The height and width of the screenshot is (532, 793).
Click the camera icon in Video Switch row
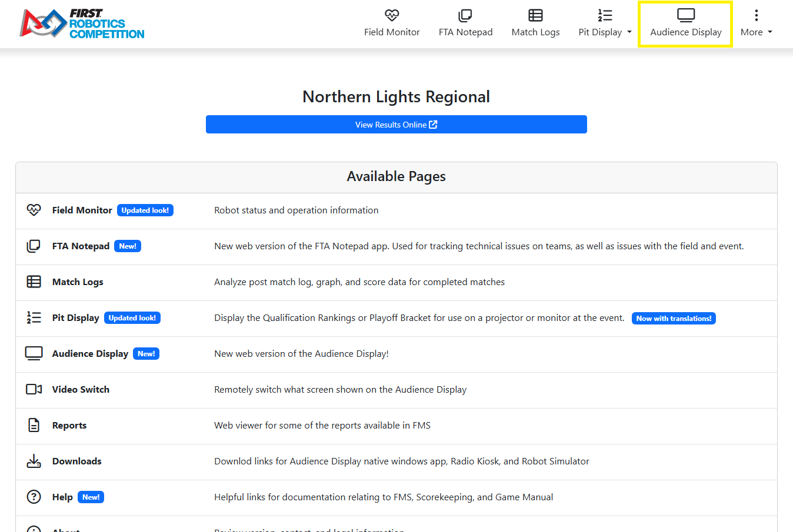[x=34, y=389]
